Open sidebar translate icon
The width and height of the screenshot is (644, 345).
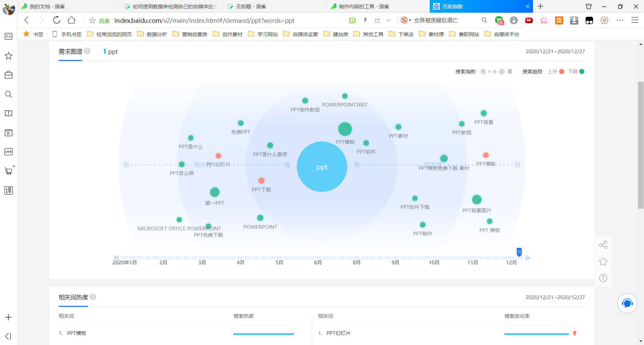(9, 191)
